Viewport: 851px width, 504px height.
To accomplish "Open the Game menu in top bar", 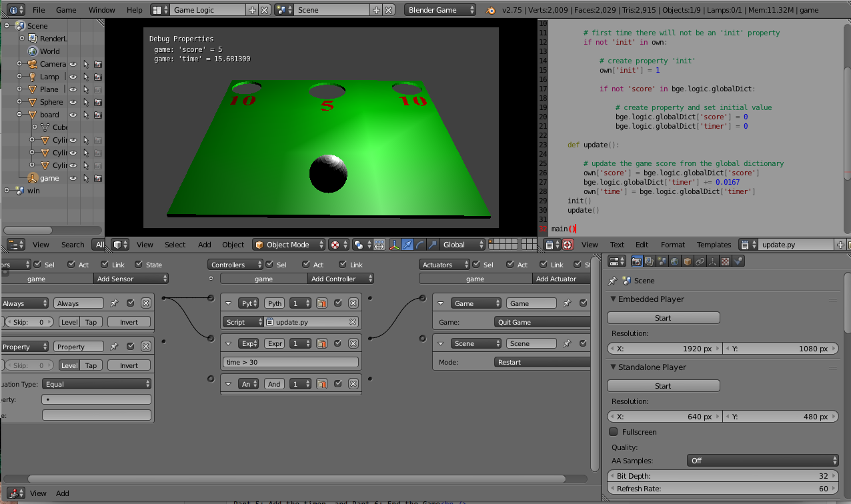I will [x=66, y=10].
